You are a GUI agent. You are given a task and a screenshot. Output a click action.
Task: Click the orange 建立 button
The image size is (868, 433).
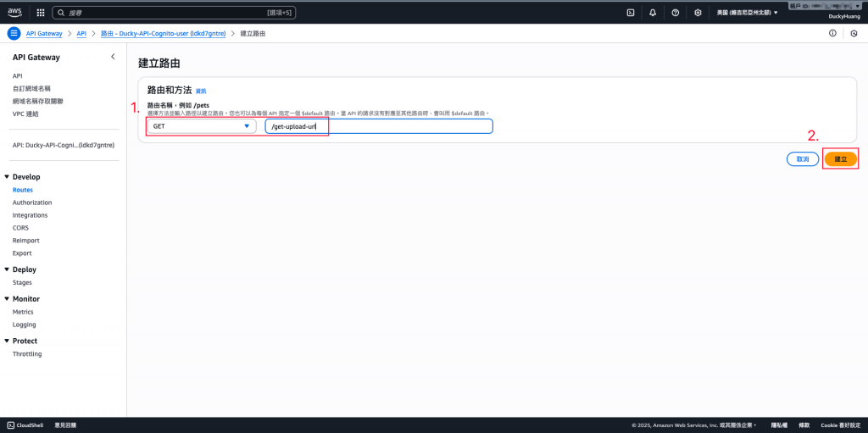[x=841, y=159]
